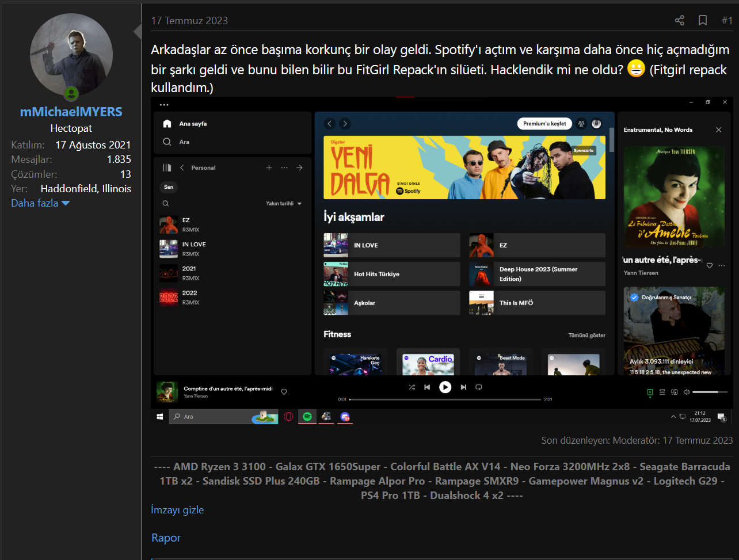Search within library using magnifier icon
This screenshot has height=560, width=739.
[x=166, y=203]
